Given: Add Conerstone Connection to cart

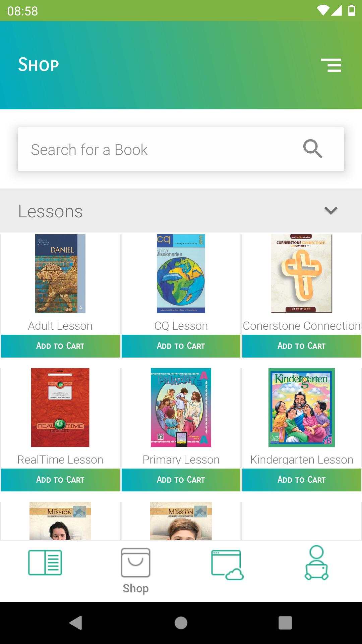Looking at the screenshot, I should point(302,346).
